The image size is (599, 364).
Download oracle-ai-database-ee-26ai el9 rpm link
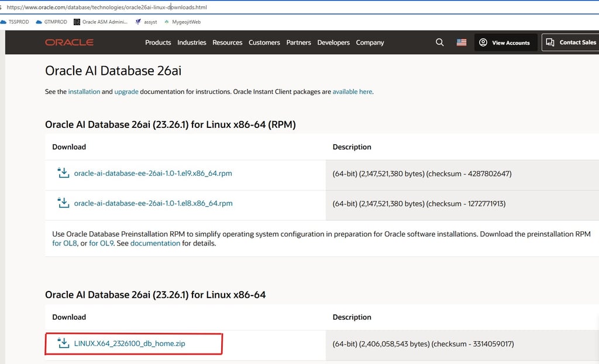(x=153, y=173)
